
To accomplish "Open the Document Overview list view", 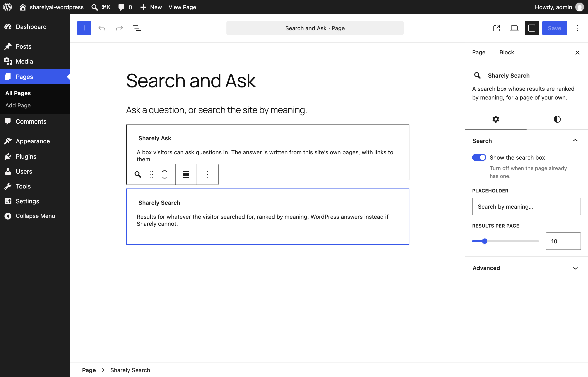I will pyautogui.click(x=137, y=28).
